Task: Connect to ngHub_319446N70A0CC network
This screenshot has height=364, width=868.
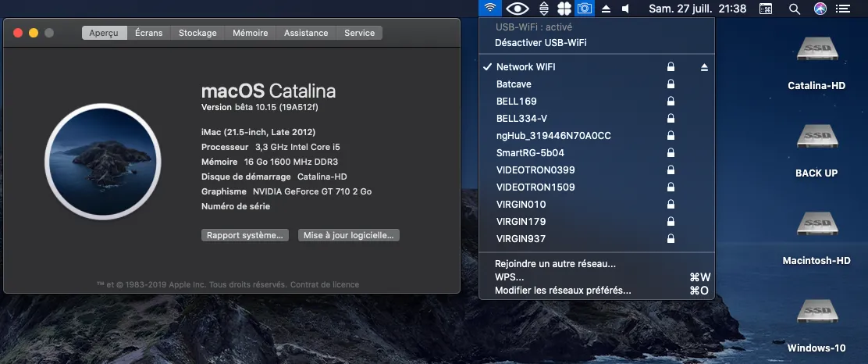Action: click(596, 136)
